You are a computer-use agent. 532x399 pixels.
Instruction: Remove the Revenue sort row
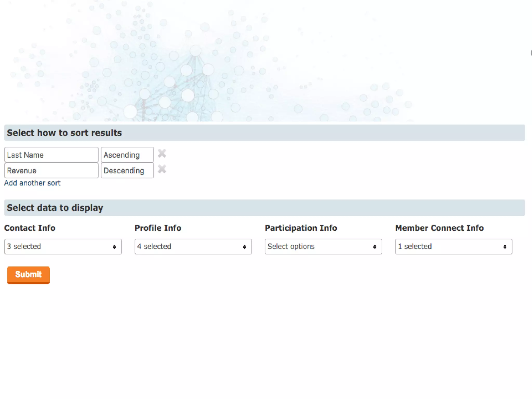(x=162, y=169)
